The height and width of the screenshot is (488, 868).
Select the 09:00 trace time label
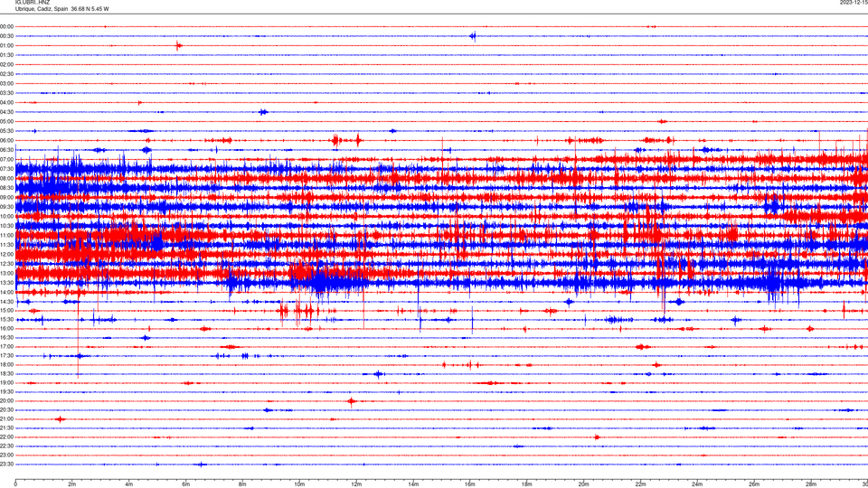coord(6,198)
